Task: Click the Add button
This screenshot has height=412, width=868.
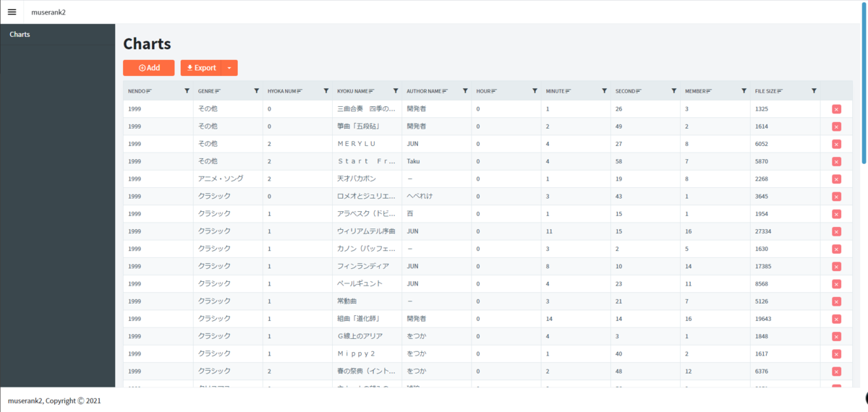Action: [x=148, y=68]
